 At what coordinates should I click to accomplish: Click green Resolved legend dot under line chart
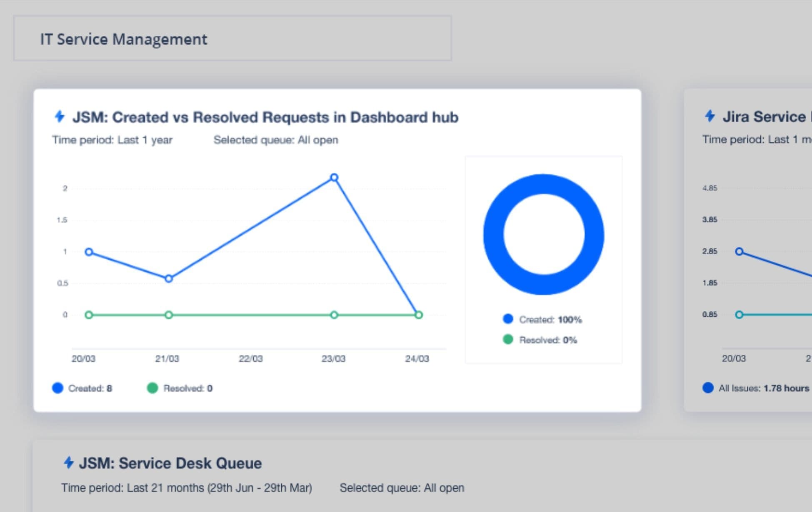[x=152, y=388]
